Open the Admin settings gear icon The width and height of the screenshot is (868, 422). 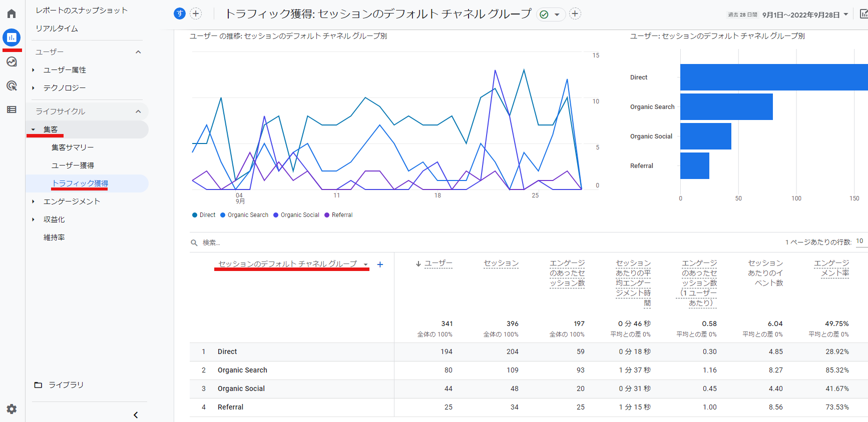(x=12, y=409)
